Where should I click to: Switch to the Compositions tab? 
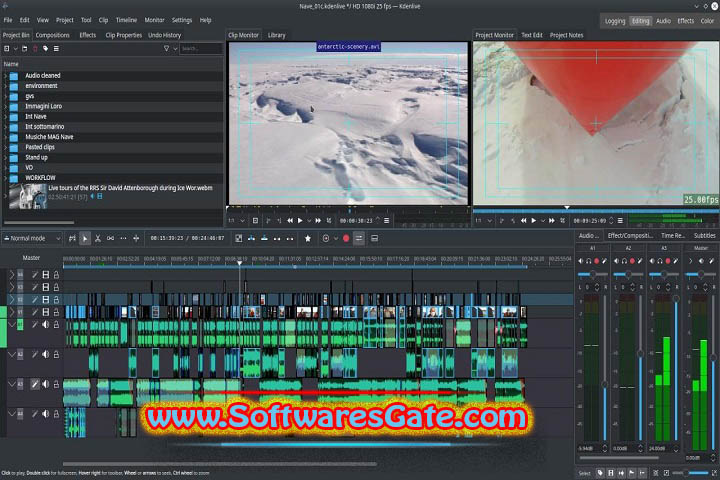click(x=52, y=35)
